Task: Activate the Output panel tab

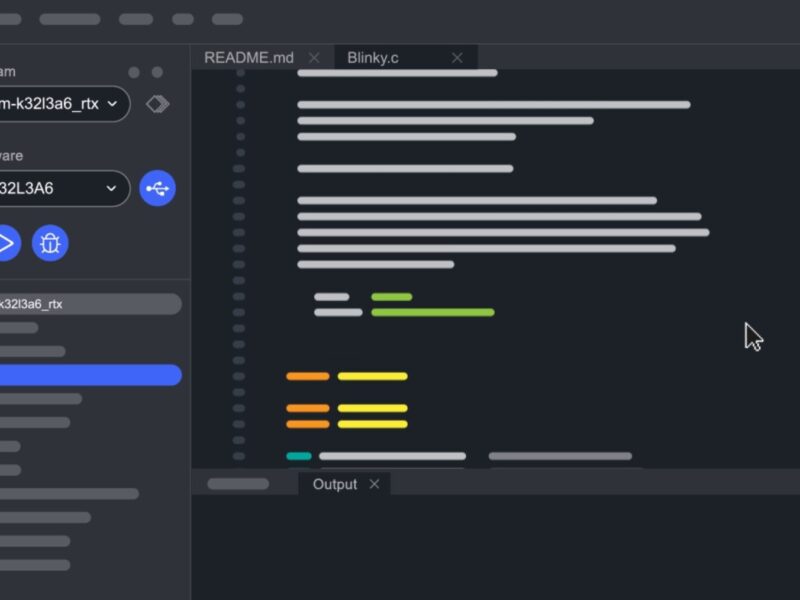Action: 334,484
